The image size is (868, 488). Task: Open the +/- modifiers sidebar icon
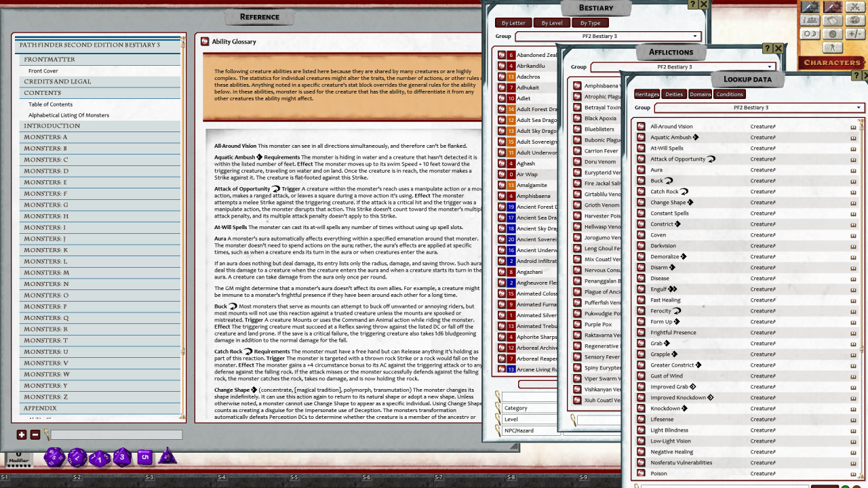coord(854,34)
